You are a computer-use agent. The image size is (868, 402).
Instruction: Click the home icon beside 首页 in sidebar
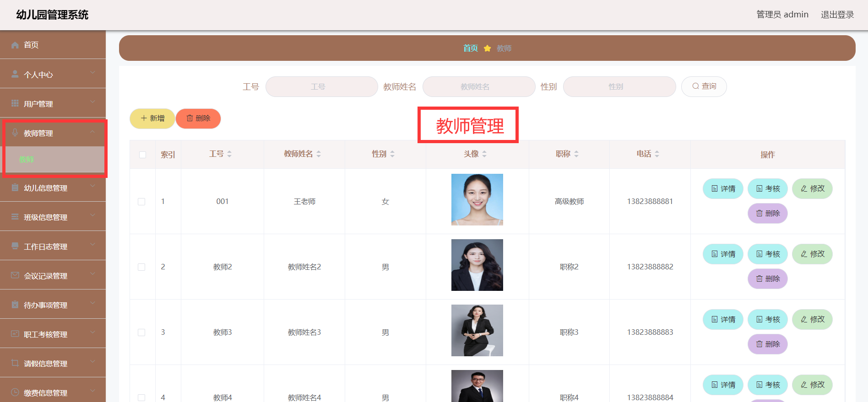point(15,45)
